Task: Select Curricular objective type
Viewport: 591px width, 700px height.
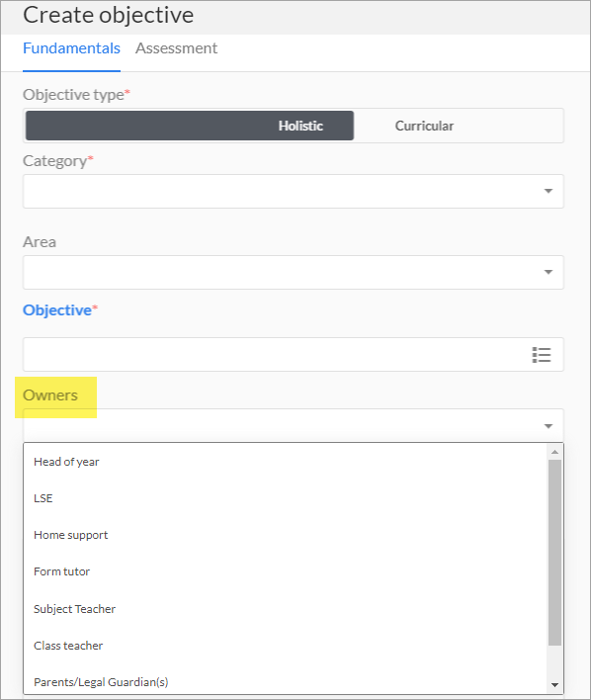Action: pyautogui.click(x=424, y=126)
